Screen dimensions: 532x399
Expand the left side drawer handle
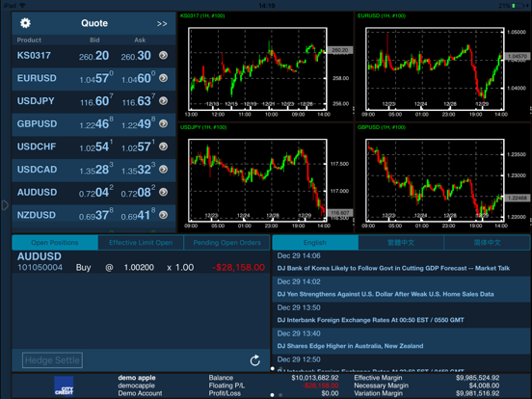pos(5,205)
